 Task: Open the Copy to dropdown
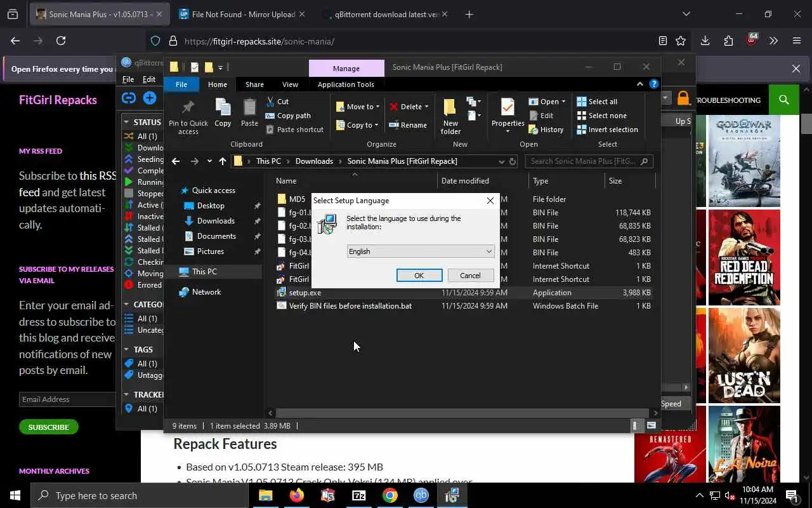click(358, 125)
